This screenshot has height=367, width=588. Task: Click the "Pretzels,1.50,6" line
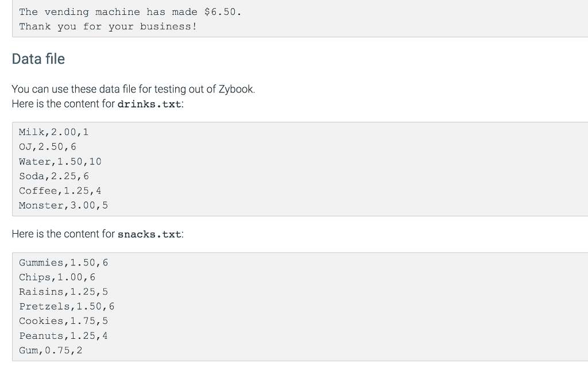[67, 307]
